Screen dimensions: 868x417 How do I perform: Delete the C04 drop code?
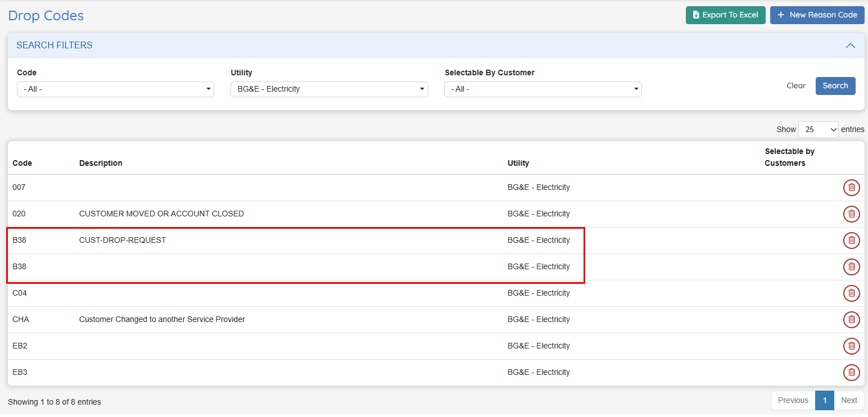pos(851,293)
